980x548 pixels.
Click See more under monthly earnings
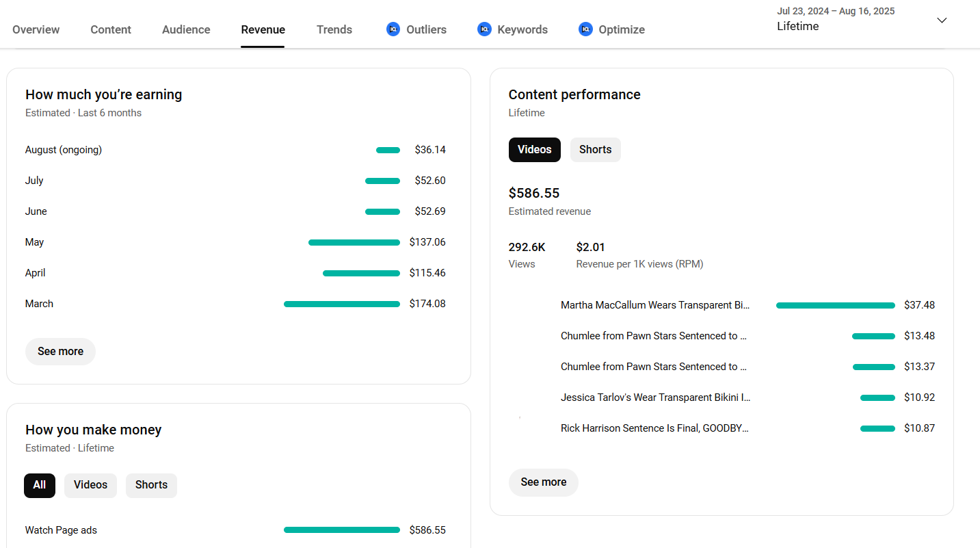pos(60,352)
